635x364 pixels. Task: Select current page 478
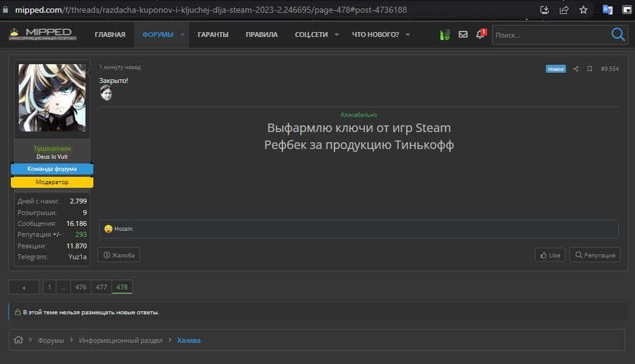point(122,287)
